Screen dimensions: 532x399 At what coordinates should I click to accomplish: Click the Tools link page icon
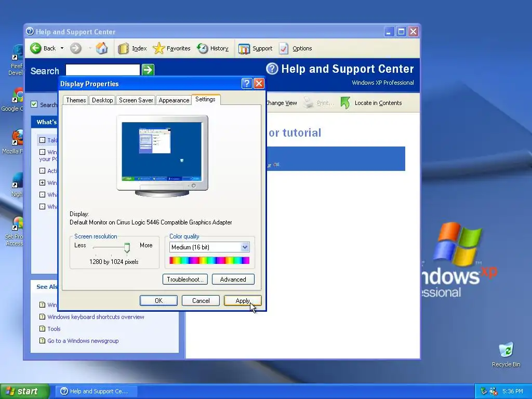tap(42, 328)
